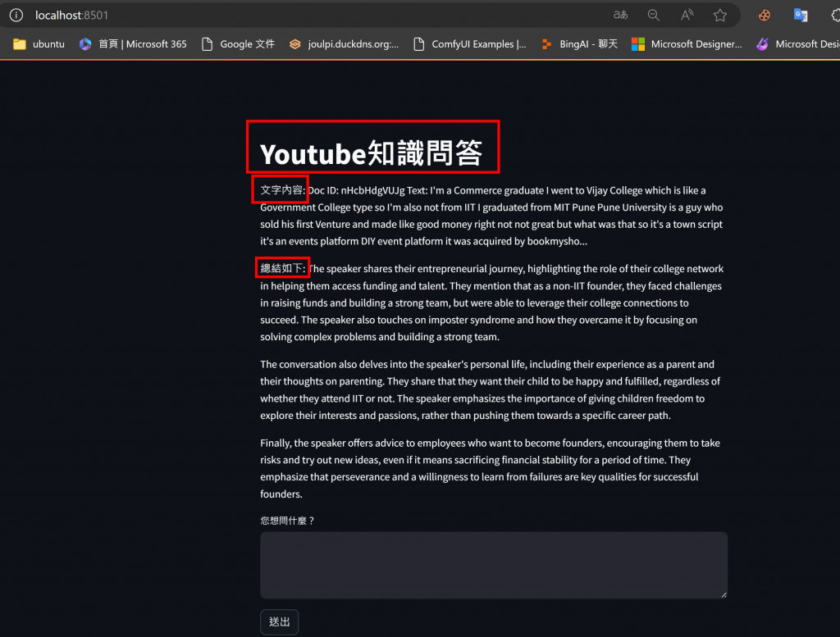Open the joulpi.duckdns.org bookmark
Viewport: 840px width, 637px height.
coord(344,44)
